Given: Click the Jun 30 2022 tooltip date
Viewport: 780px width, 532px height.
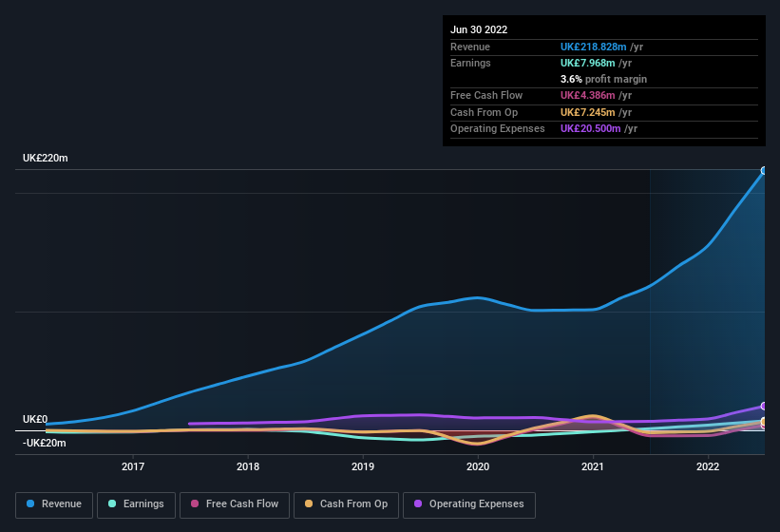Looking at the screenshot, I should 479,29.
